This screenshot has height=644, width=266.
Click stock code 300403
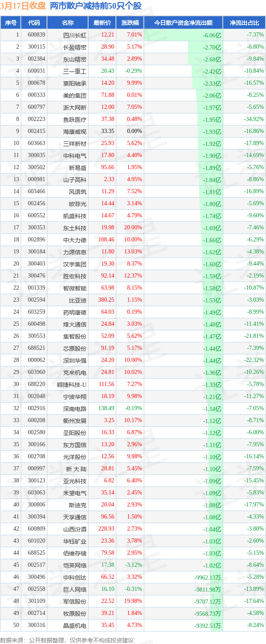[37, 264]
